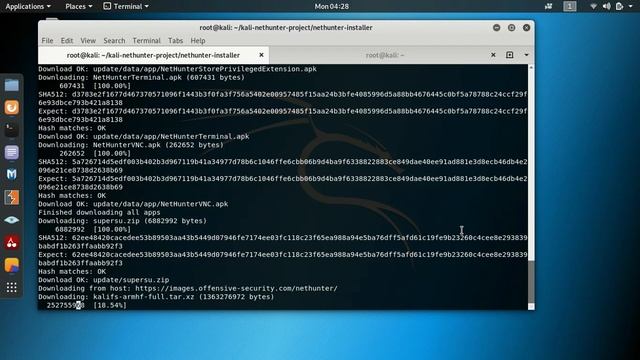Open the volume speaker icon
This screenshot has height=360, width=640.
[x=607, y=6]
